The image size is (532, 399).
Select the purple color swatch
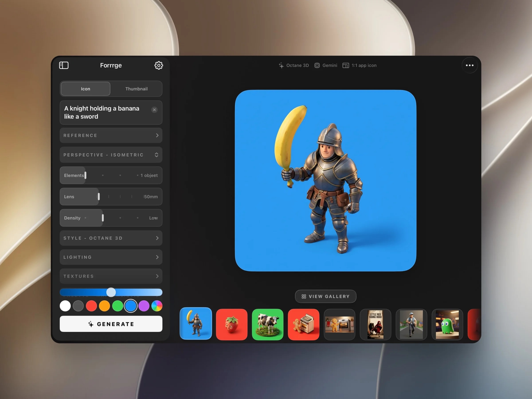[x=144, y=306]
